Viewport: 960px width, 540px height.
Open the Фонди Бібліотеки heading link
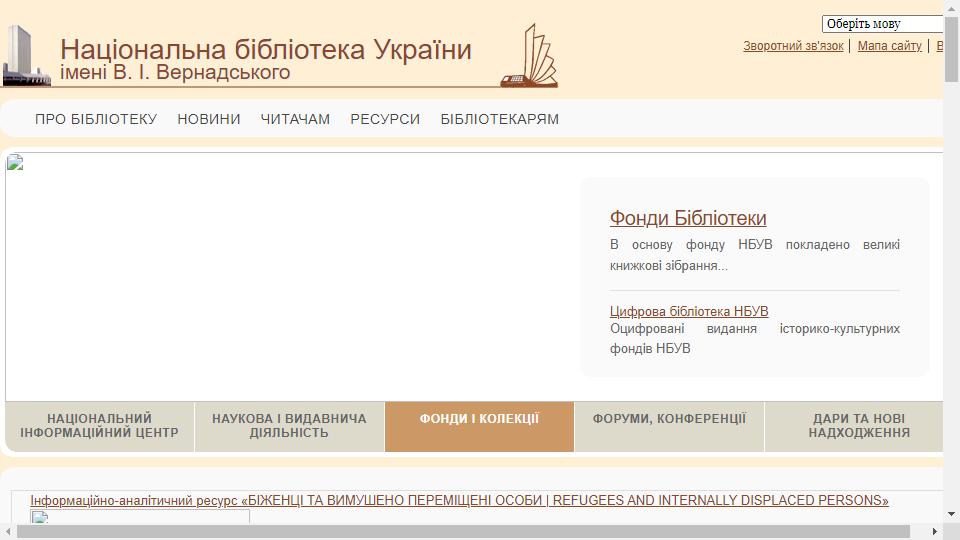coord(688,218)
